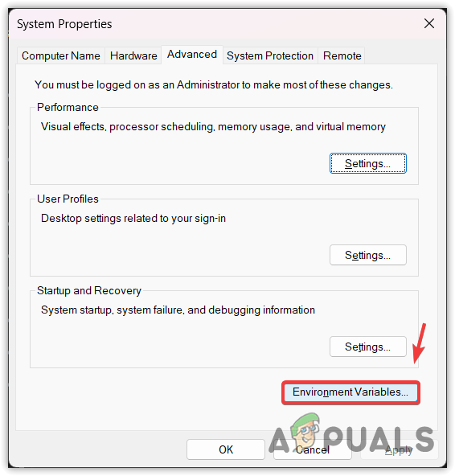Switch to the Remote tab
The width and height of the screenshot is (455, 476).
click(342, 55)
